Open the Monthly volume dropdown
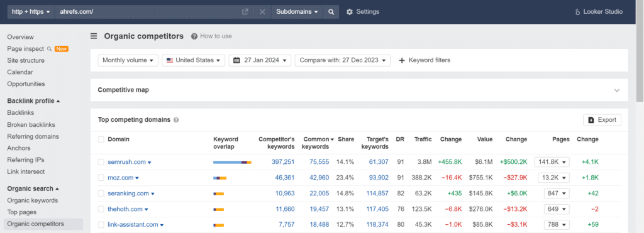Screen dimensions: 644x233 click(128, 60)
